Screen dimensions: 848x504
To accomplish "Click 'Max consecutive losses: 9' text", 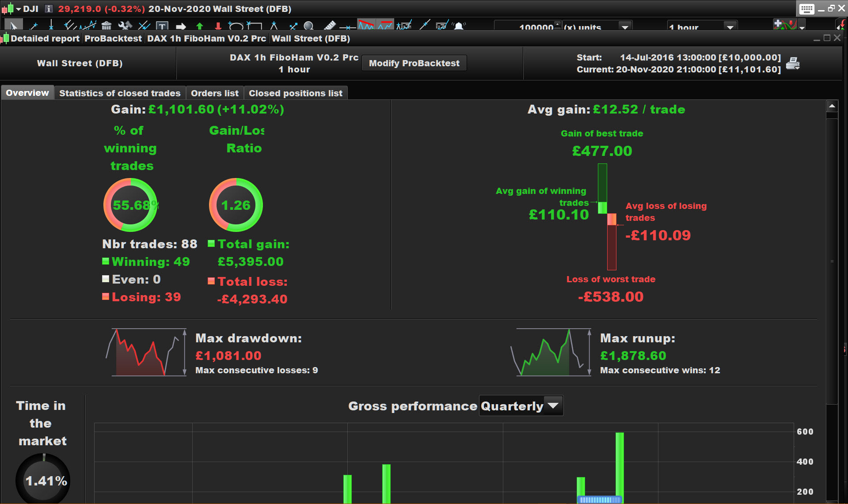I will (257, 370).
